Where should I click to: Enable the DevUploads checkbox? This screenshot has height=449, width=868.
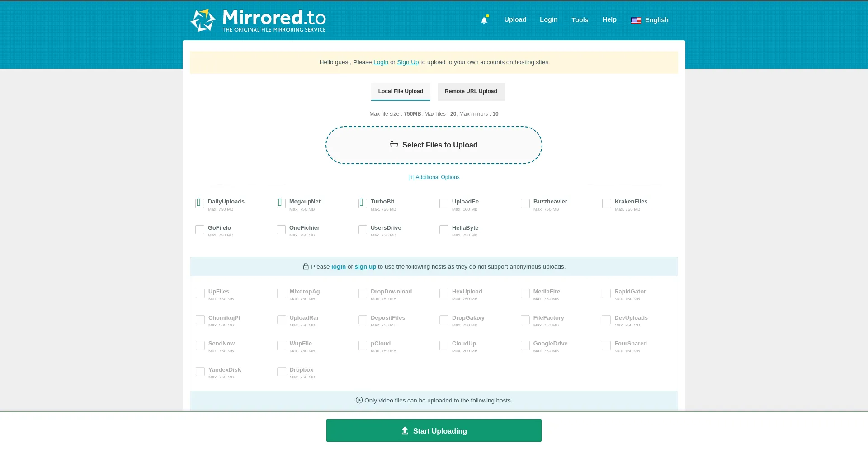coord(606,320)
